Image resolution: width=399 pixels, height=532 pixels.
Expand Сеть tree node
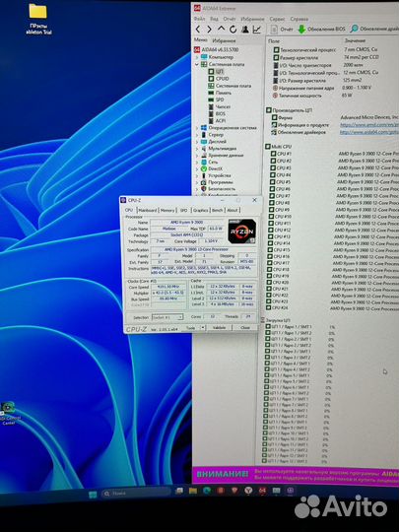197,162
